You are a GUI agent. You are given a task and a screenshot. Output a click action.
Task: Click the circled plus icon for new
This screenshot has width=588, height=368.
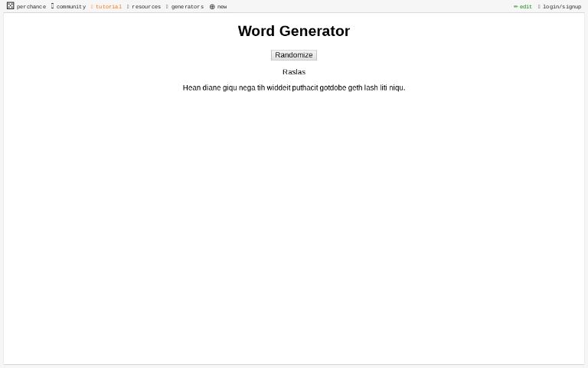coord(212,7)
